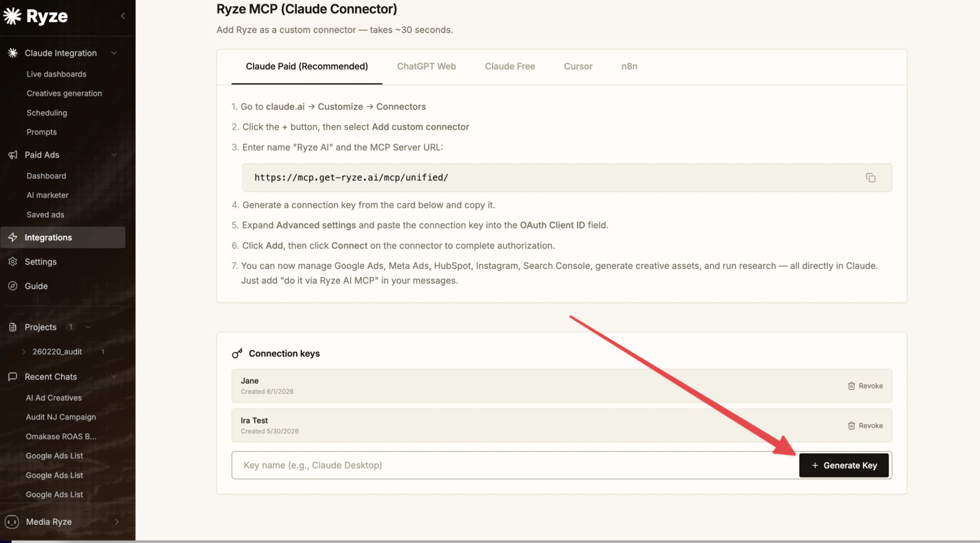
Task: Open Creatives generation
Action: [x=64, y=94]
